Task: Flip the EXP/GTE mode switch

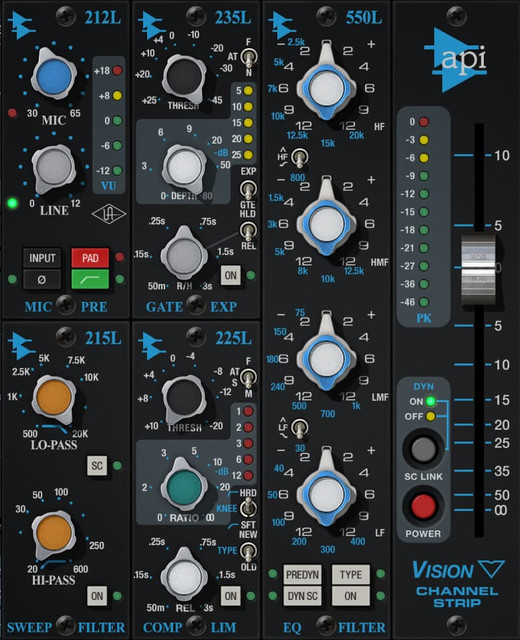Action: (248, 189)
